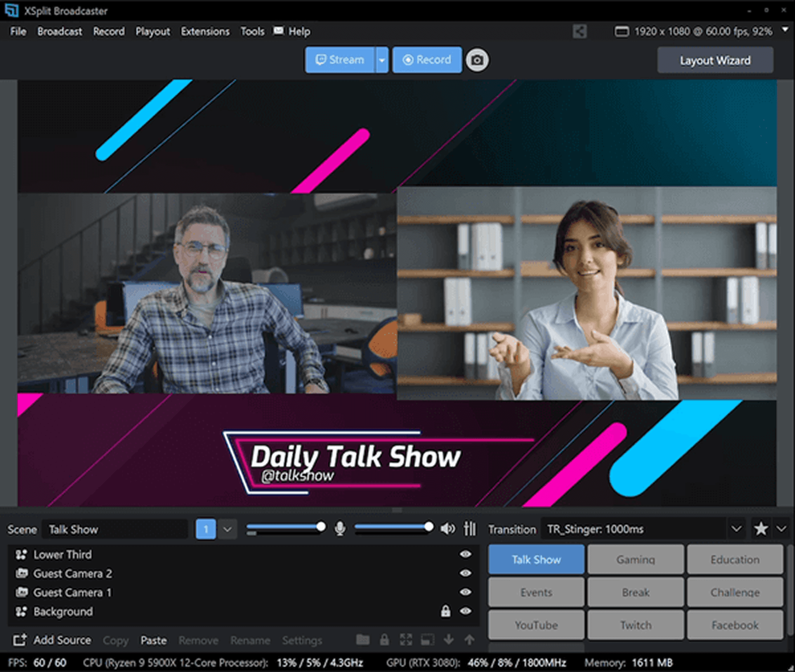Toggle visibility of the Lower Third source
Viewport: 795px width, 672px height.
click(x=465, y=554)
